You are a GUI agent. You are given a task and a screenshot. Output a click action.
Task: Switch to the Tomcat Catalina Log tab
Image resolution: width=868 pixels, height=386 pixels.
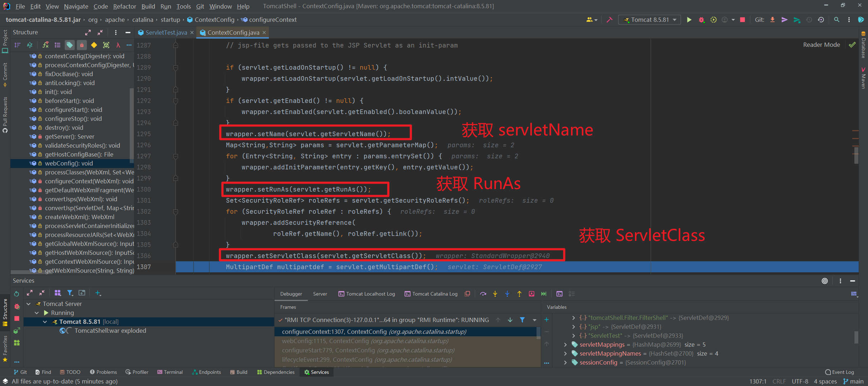(434, 294)
